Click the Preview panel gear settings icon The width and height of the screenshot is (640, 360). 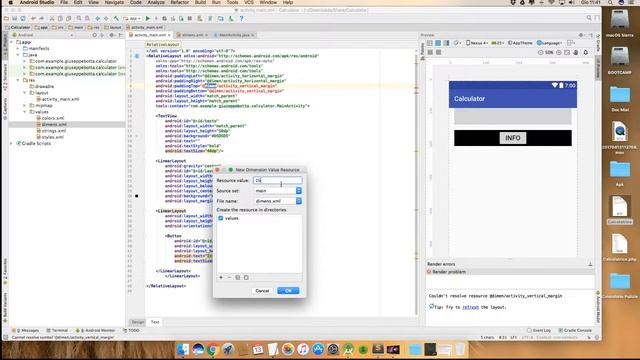point(581,35)
